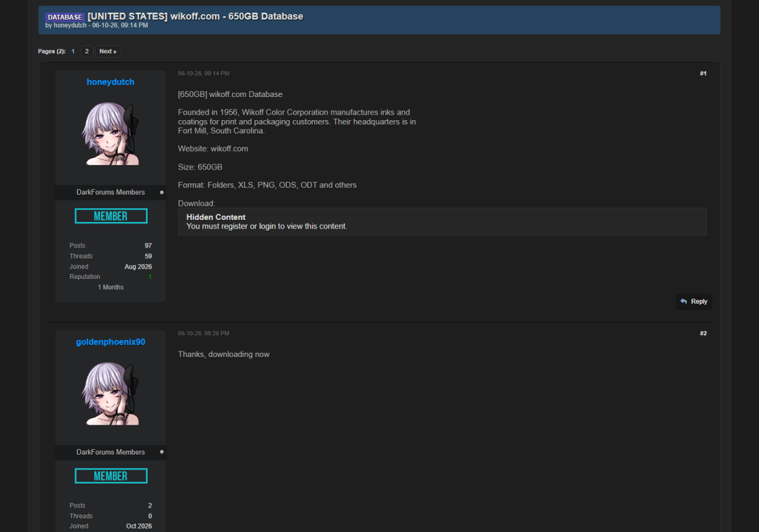Click the 09:26 PM timestamp on post #2
Screen dimensions: 759x532
pyautogui.click(x=204, y=334)
